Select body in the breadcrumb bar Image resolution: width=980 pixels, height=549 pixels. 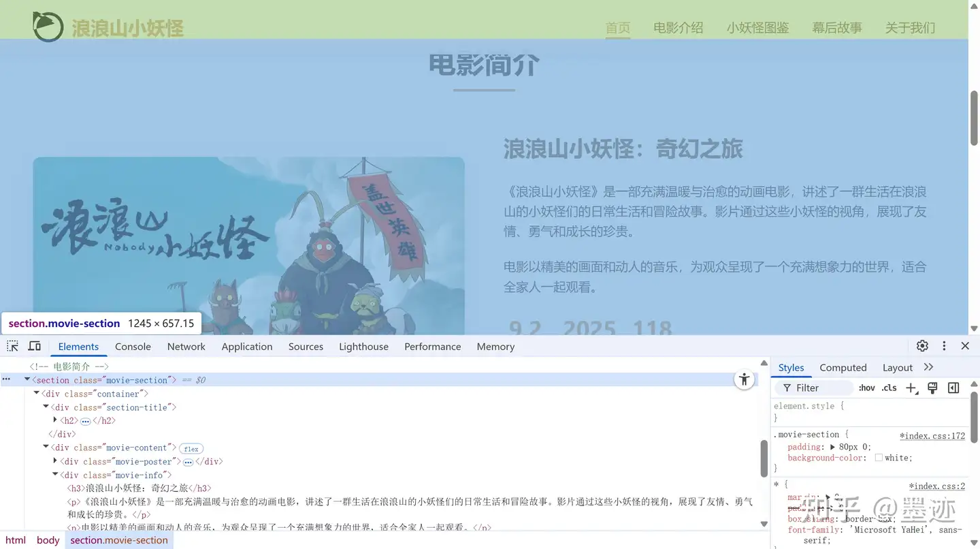48,540
